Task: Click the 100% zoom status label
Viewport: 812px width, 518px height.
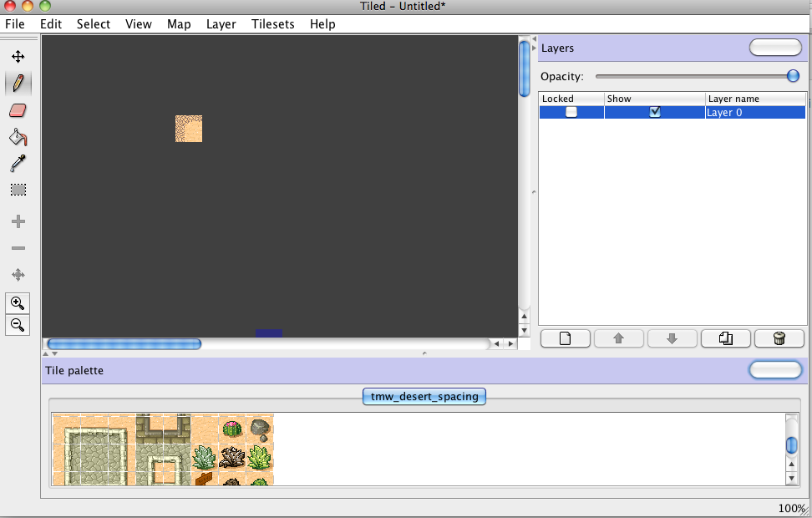Action: (x=792, y=509)
